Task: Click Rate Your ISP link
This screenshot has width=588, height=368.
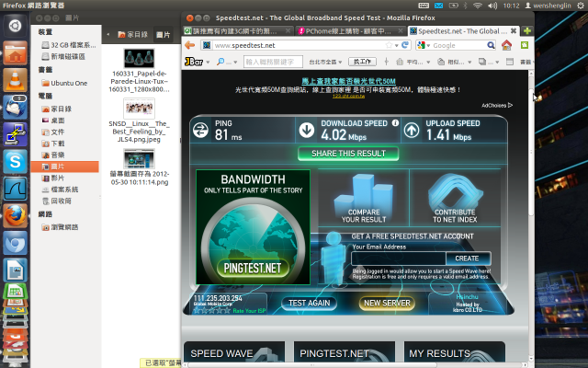Action: [249, 311]
